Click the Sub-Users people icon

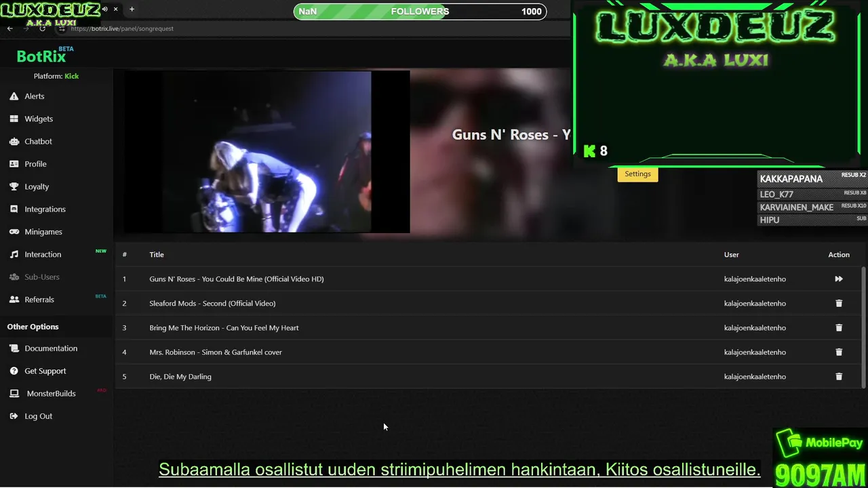click(14, 277)
